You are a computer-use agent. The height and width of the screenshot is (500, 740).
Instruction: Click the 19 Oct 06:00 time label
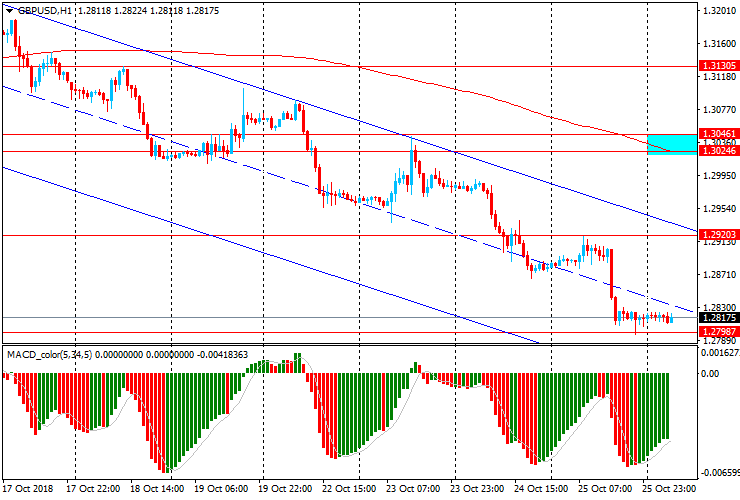pos(221,488)
